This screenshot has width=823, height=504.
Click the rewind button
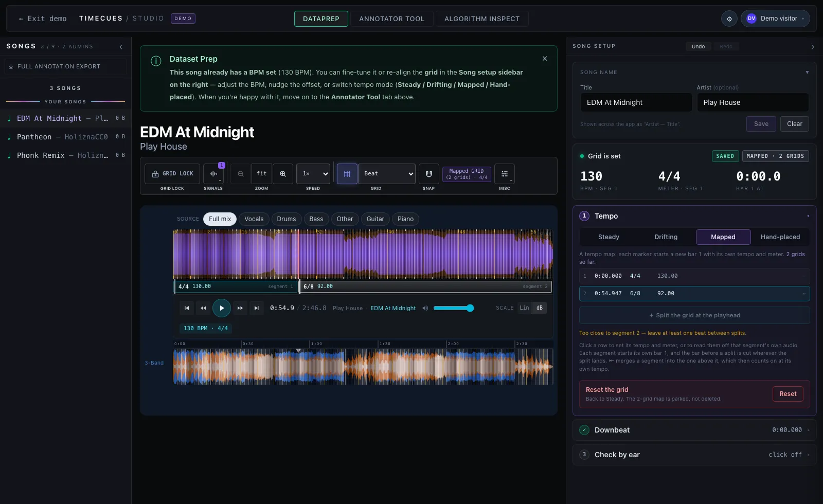pyautogui.click(x=203, y=308)
